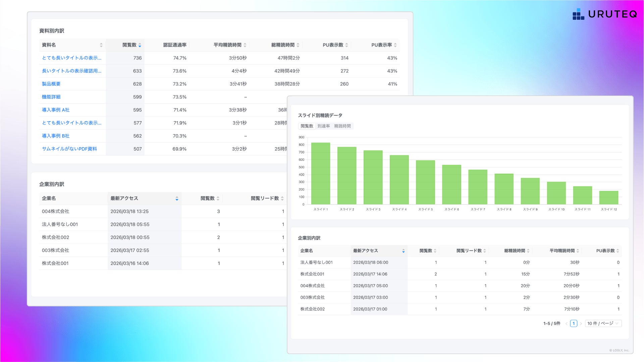Select the 閲覧数 chart tab
Screen dimensions: 644x362
(x=307, y=126)
